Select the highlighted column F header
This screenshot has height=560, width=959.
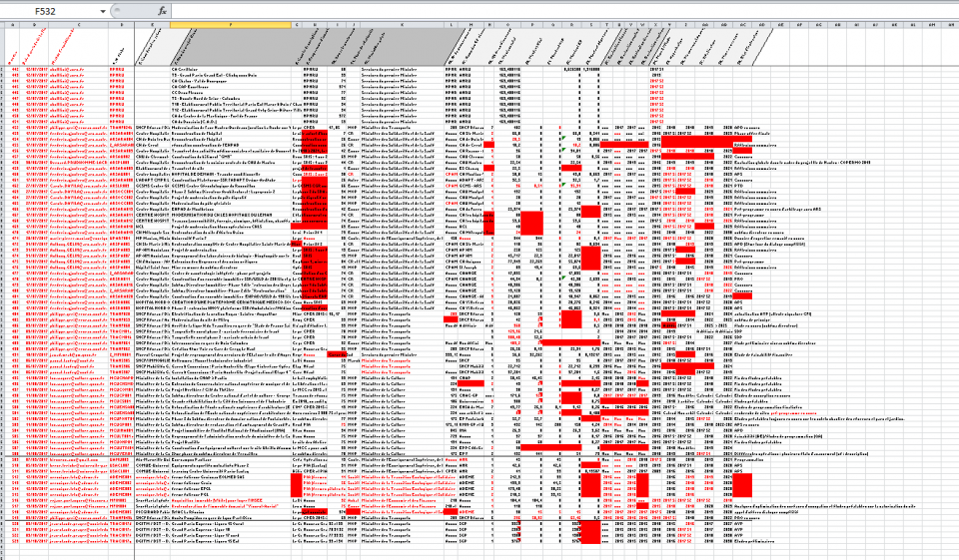coord(231,25)
